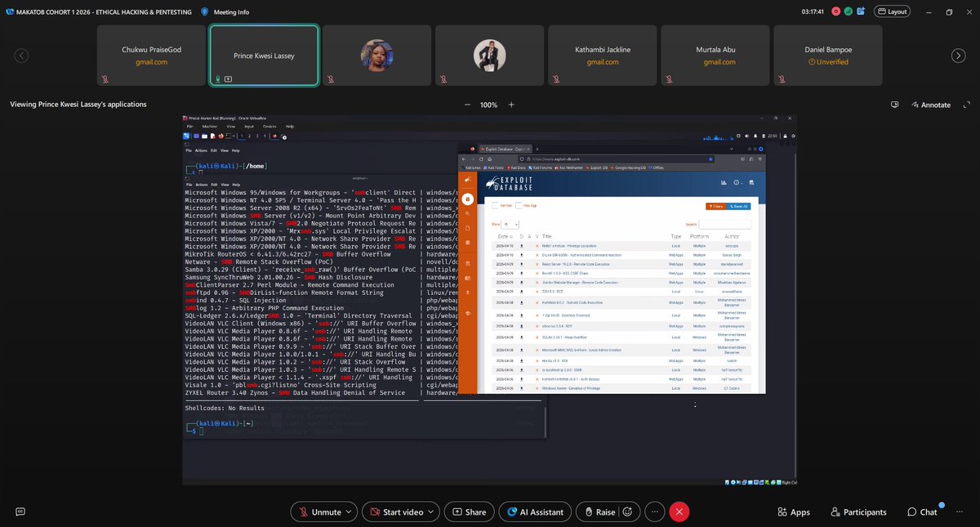Open Google Hacking DB bookmark
The image size is (980, 527).
point(629,167)
